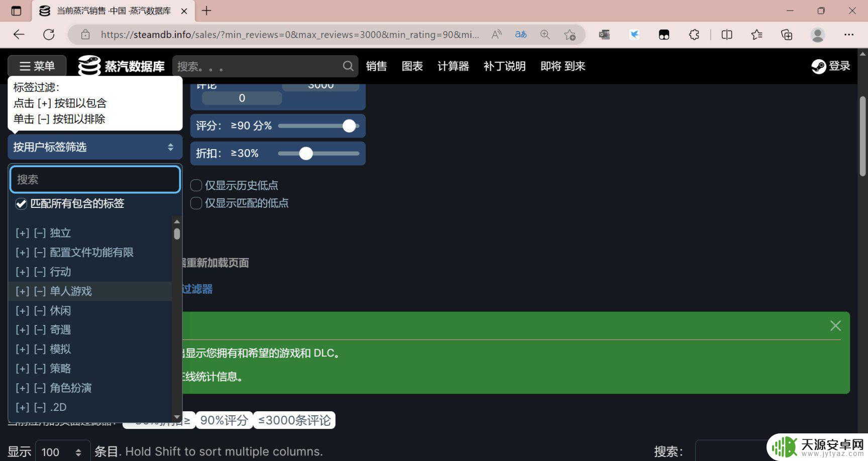The height and width of the screenshot is (461, 868).
Task: Select the 配置文件功能有限 tag row
Action: [x=90, y=253]
